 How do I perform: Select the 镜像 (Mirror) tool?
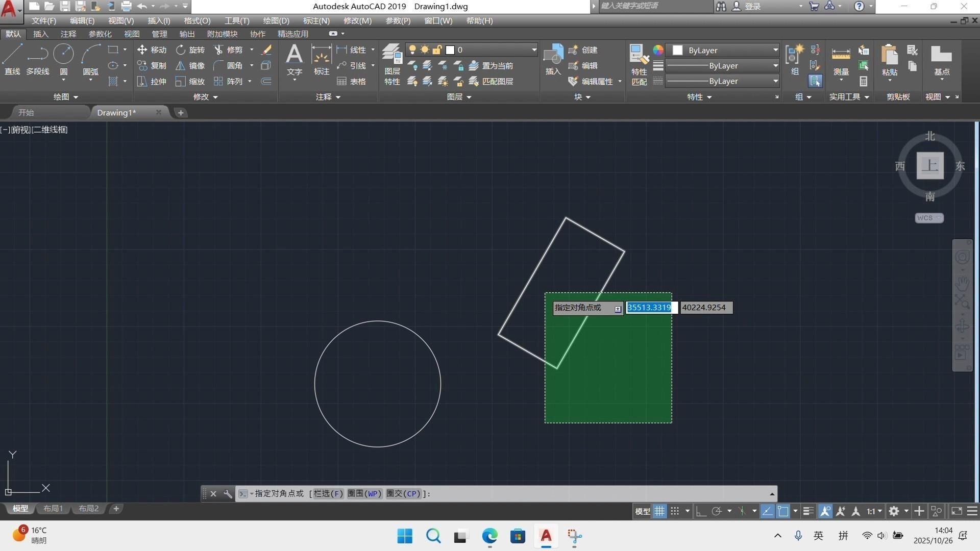(x=190, y=65)
